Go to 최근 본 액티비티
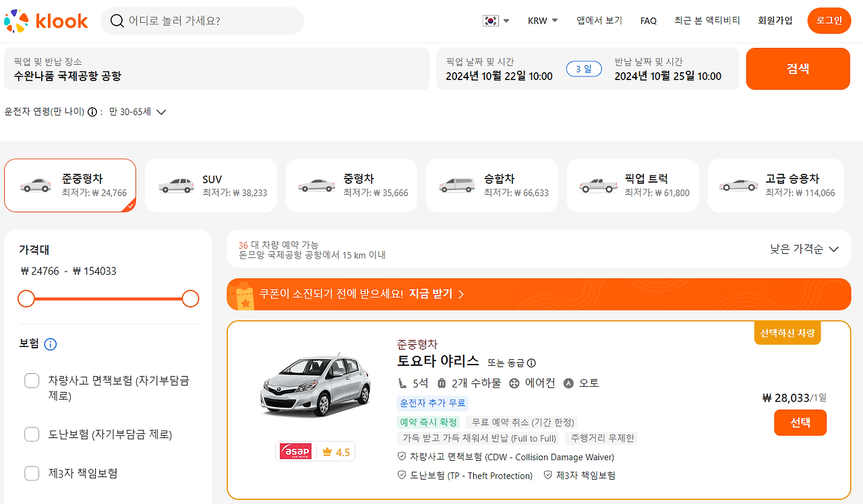The height and width of the screenshot is (504, 863). (707, 20)
